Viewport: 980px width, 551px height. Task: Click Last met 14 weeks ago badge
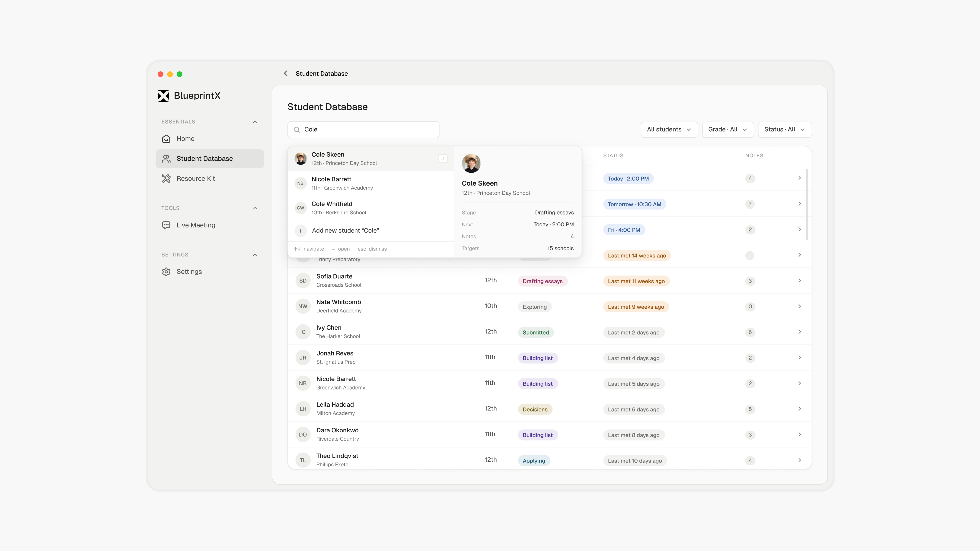[637, 256]
